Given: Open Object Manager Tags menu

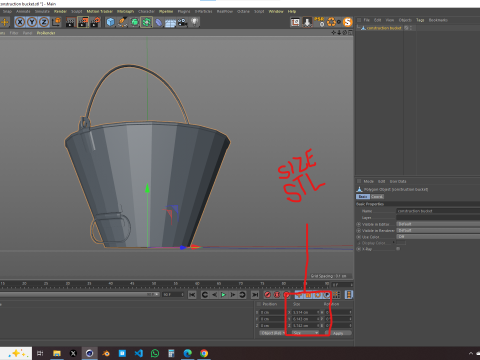Looking at the screenshot, I should pos(420,20).
